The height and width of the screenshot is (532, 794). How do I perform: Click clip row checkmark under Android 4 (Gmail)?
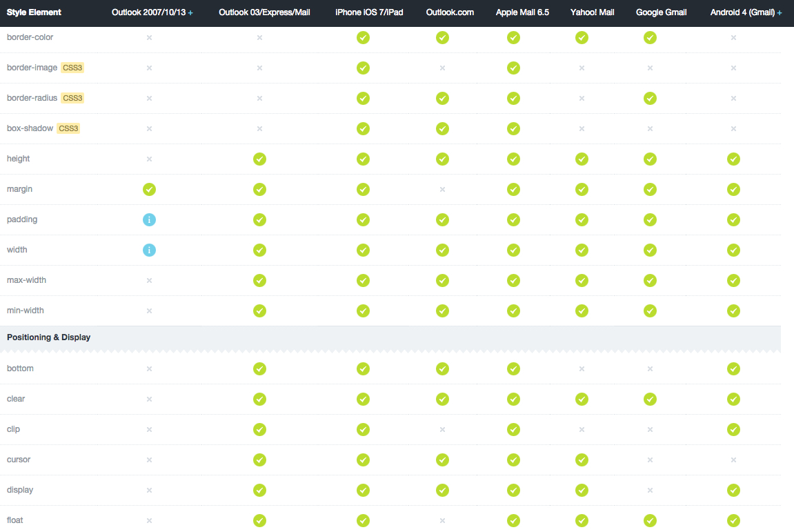(734, 430)
